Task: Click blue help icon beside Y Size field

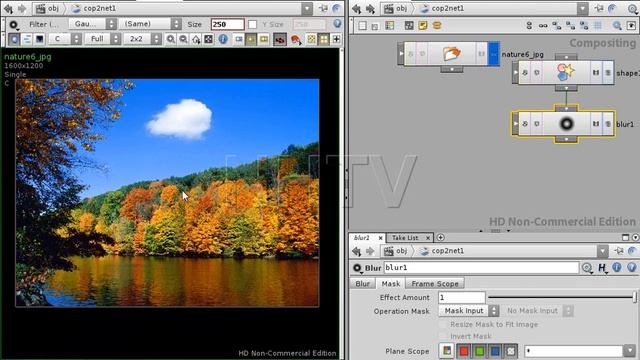Action: coord(337,24)
